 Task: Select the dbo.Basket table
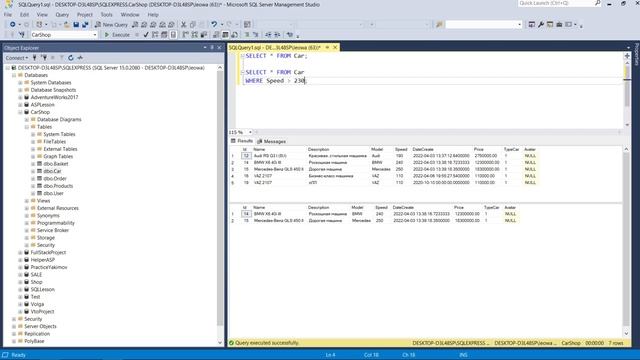[x=56, y=164]
